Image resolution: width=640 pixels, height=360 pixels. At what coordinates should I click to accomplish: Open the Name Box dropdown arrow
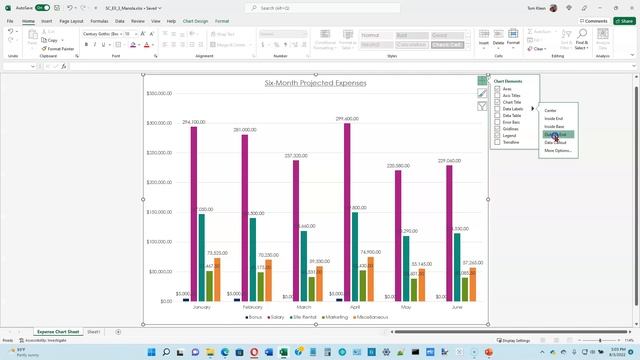pyautogui.click(x=33, y=66)
